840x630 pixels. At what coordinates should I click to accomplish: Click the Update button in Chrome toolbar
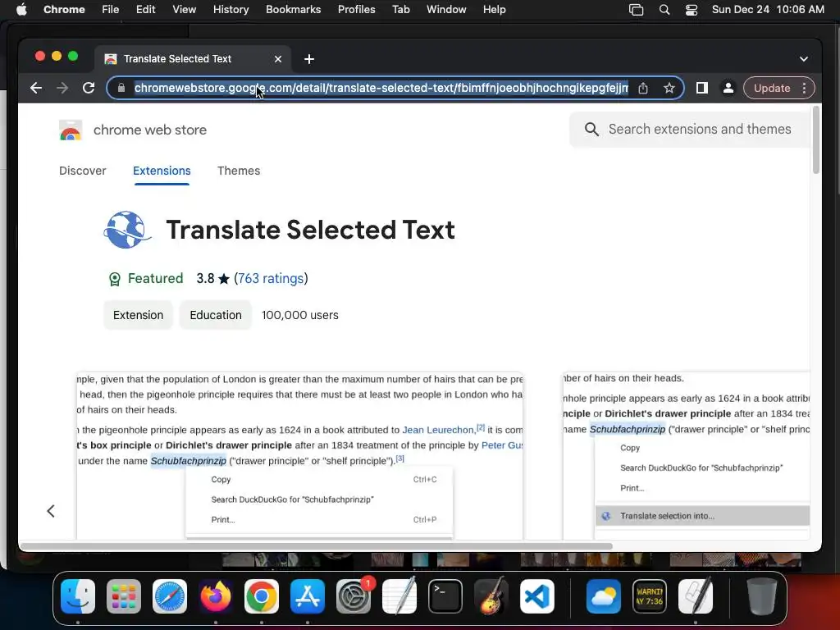click(x=772, y=88)
